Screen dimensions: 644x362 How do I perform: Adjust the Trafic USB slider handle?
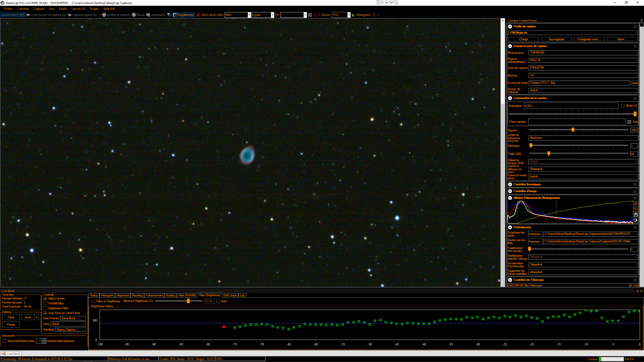pos(549,154)
